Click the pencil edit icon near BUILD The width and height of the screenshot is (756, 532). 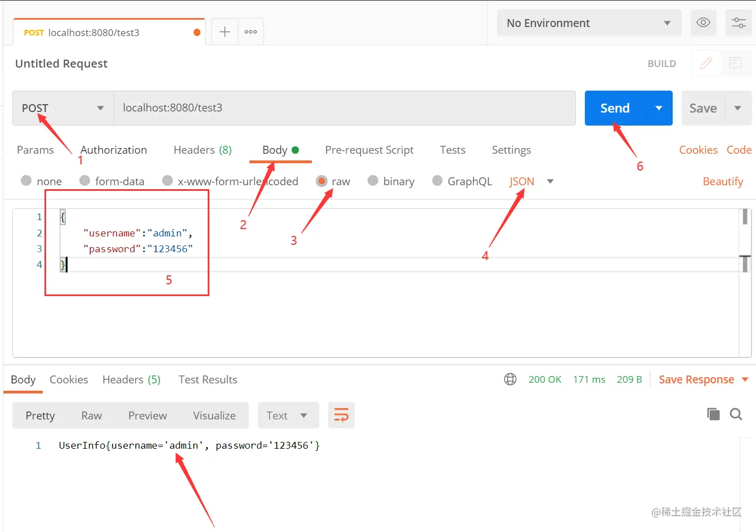(x=706, y=64)
